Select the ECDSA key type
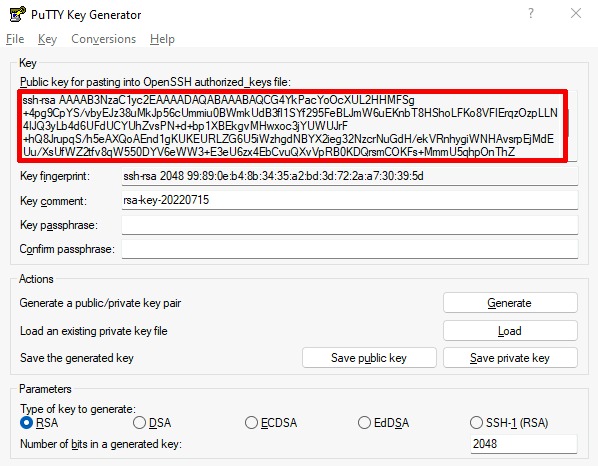 pos(271,423)
